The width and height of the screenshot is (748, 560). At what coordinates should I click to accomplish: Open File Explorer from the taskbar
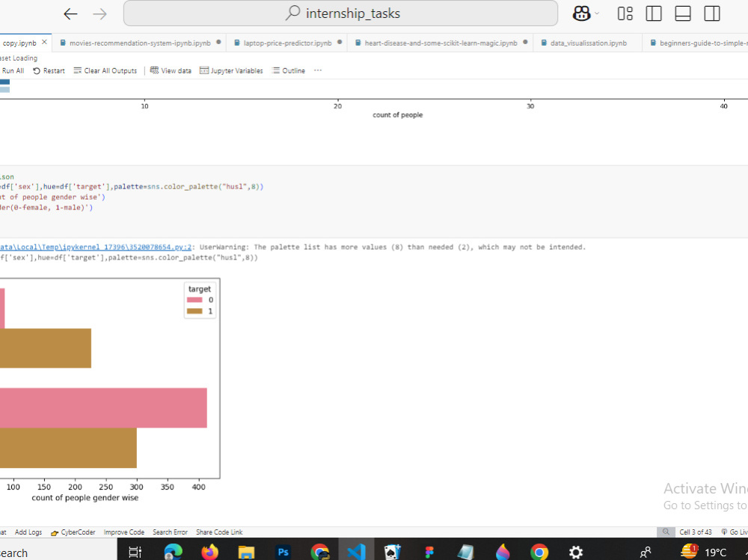pos(246,552)
